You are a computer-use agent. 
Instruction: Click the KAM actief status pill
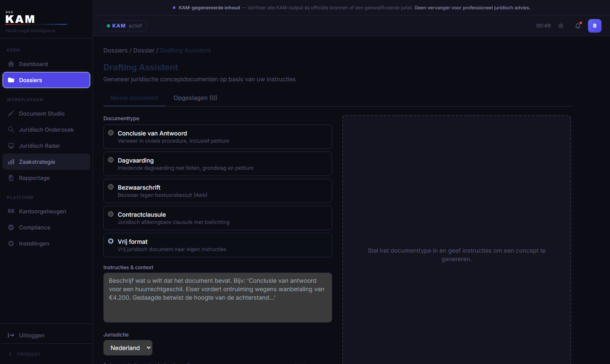[x=125, y=26]
